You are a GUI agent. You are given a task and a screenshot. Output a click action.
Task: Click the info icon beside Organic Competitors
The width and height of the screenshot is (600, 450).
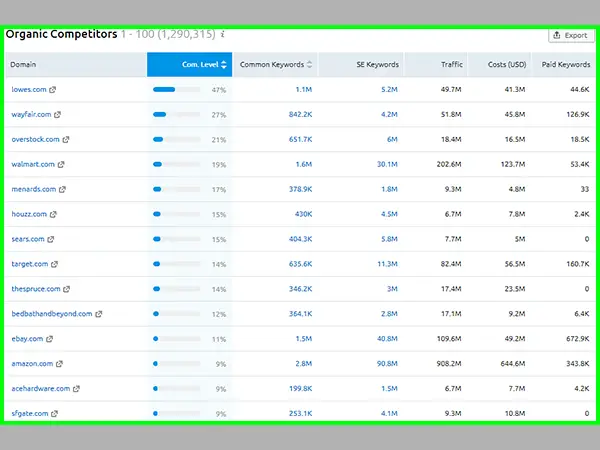pos(223,34)
